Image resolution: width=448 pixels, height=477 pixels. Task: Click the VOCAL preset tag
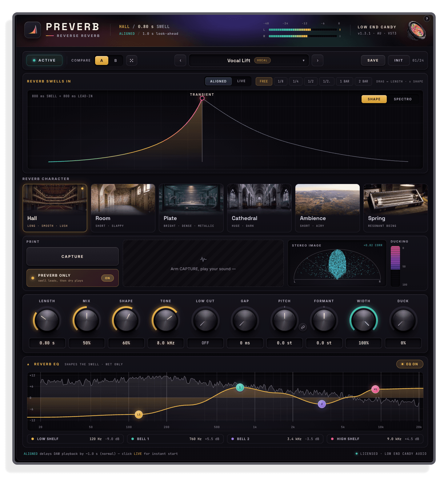click(262, 60)
